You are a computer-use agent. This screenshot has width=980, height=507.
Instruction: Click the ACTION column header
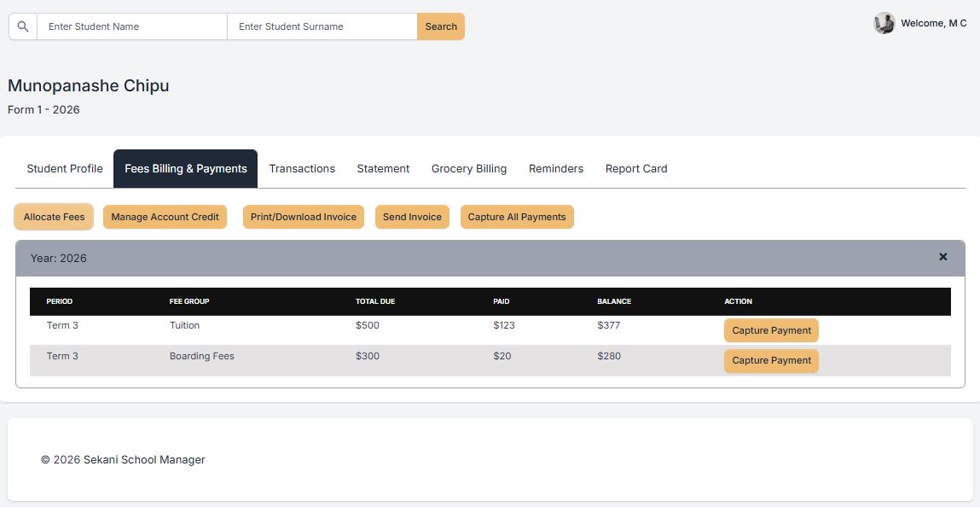click(738, 301)
